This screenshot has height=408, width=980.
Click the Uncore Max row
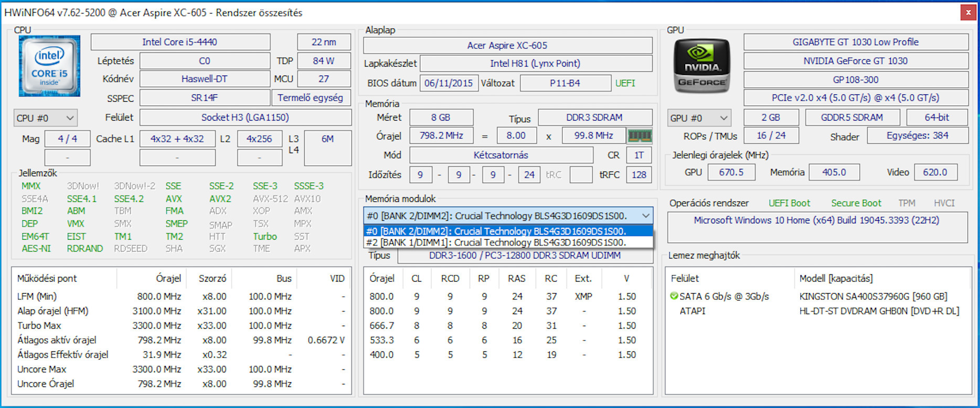point(181,369)
